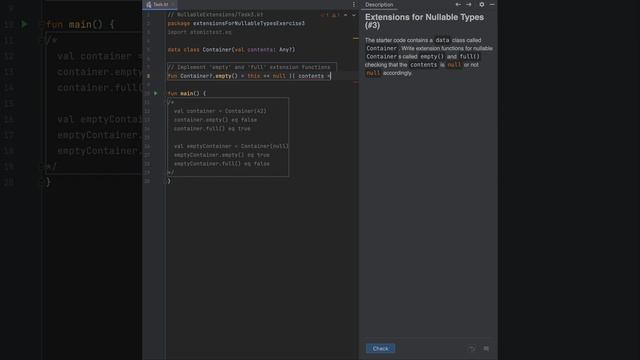The width and height of the screenshot is (640, 360).
Task: Click the closing brace of main()
Action: click(169, 181)
